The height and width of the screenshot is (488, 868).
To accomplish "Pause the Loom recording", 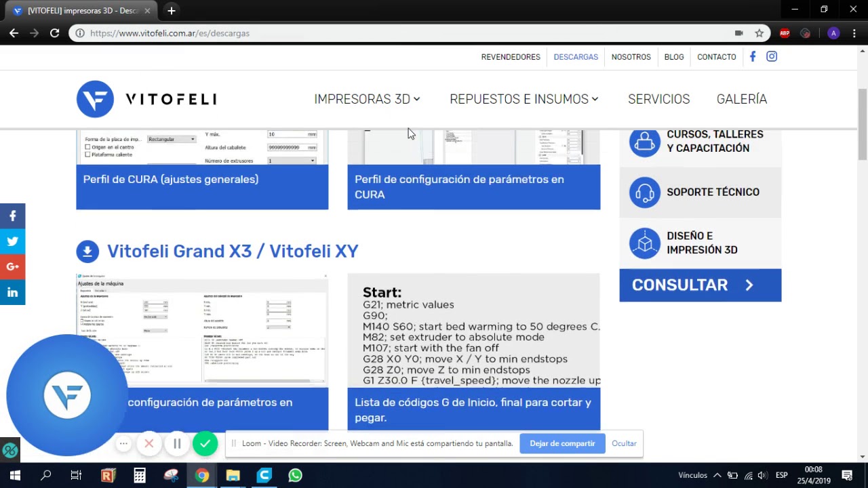I will (x=177, y=444).
